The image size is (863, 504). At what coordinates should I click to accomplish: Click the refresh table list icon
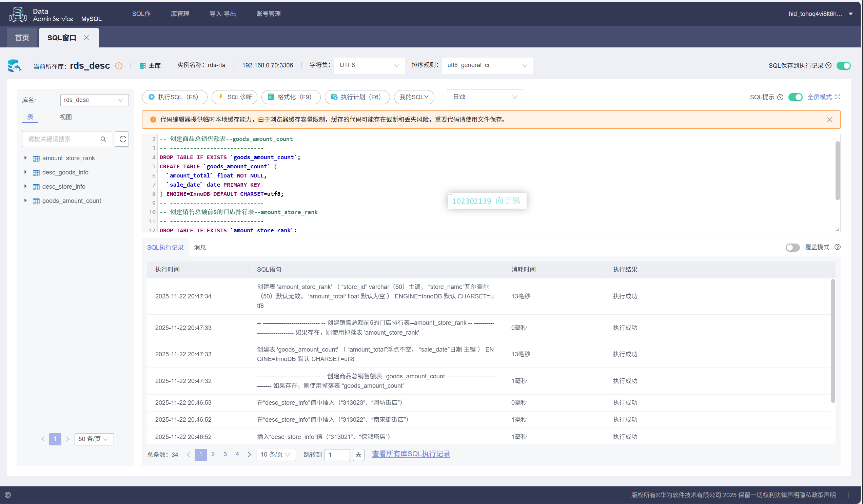(x=122, y=139)
